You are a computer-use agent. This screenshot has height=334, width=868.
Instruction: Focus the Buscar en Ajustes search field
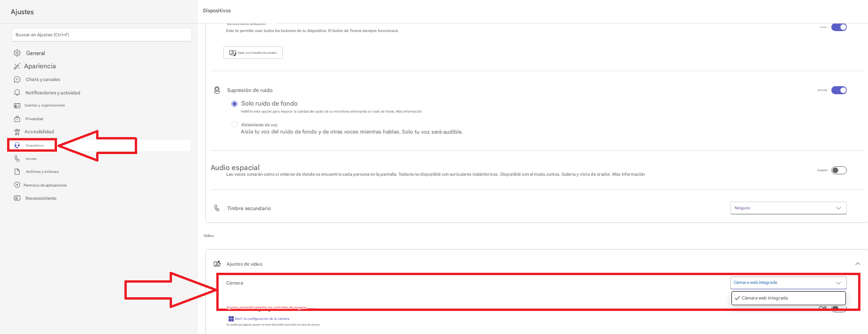click(102, 34)
